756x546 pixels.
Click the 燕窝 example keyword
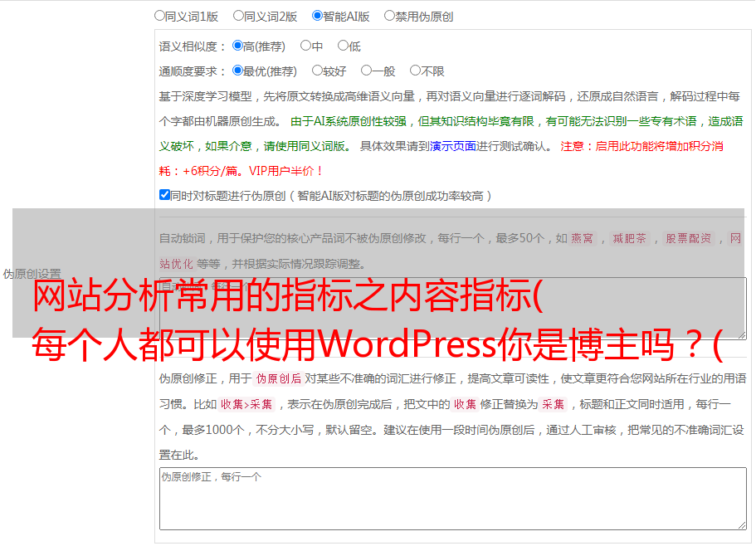pos(583,238)
